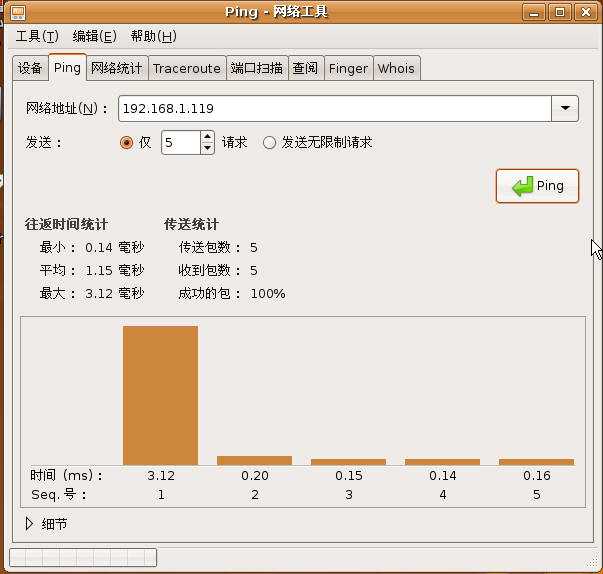Open the 查阅 tab
Image resolution: width=603 pixels, height=574 pixels.
pos(305,68)
